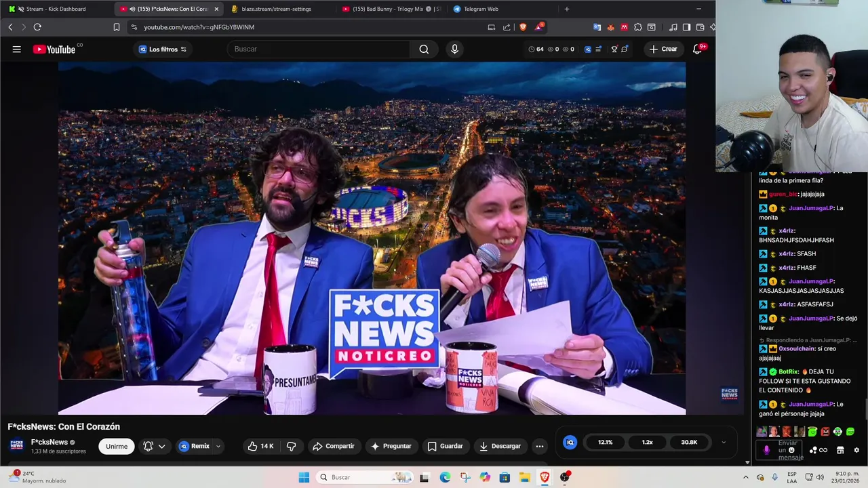Open the vidIQ list menu icon

(598, 49)
